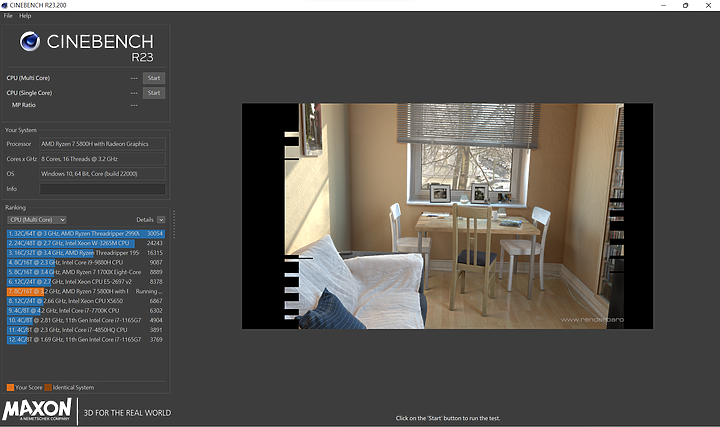Start the CPU Multi Core test
This screenshot has height=427, width=720.
[x=154, y=78]
